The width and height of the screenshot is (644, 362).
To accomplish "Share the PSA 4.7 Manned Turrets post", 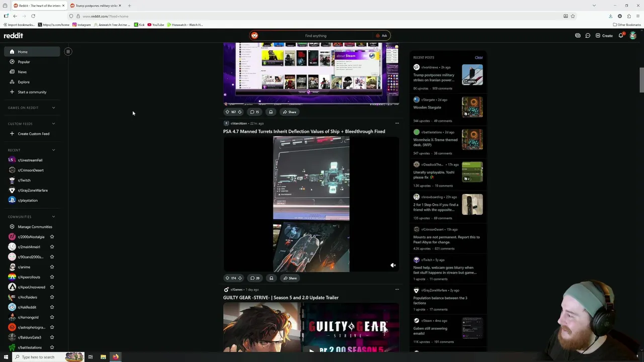I will (290, 278).
